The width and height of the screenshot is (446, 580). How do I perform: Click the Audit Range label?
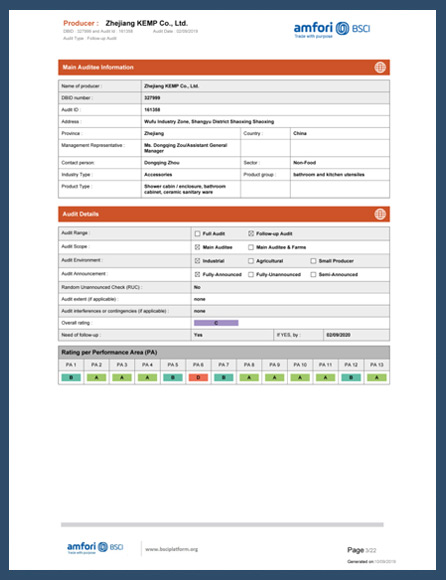pos(76,233)
